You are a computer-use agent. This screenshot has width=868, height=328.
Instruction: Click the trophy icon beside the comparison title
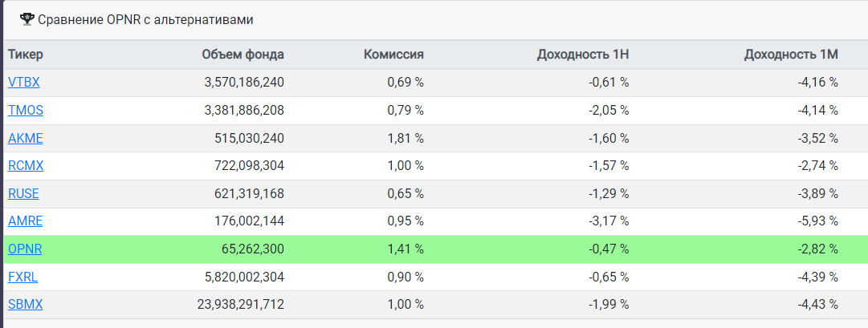tap(26, 20)
